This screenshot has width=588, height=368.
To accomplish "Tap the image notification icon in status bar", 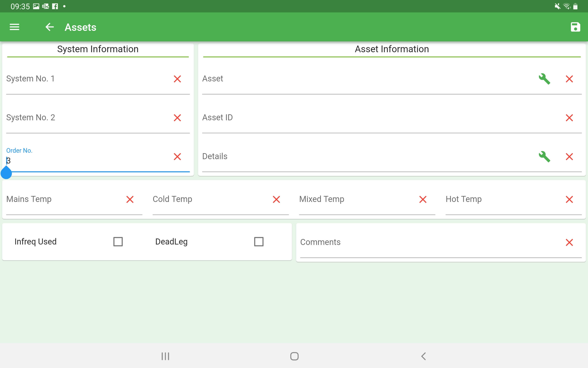I will pyautogui.click(x=36, y=6).
